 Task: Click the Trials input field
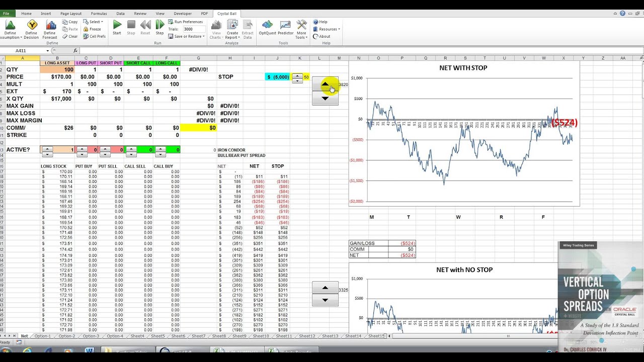coord(195,29)
